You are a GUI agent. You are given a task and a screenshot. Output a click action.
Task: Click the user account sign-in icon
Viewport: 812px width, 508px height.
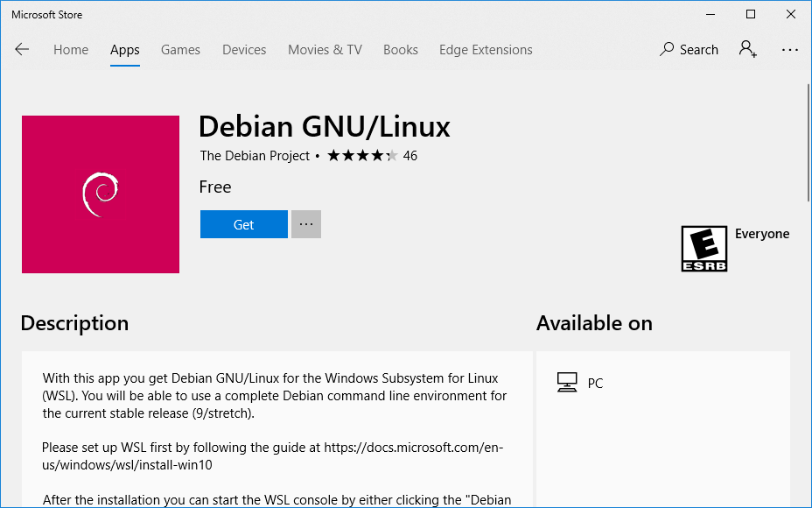(x=747, y=49)
